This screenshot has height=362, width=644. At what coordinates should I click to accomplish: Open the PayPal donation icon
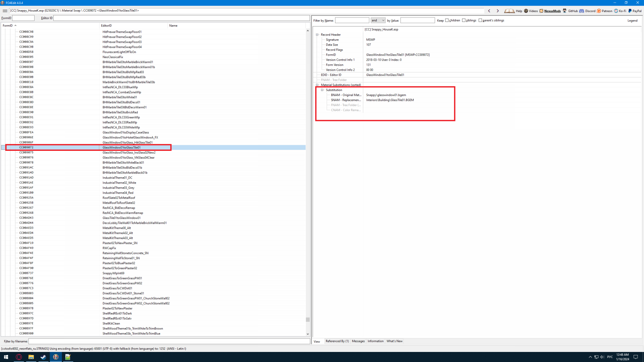630,11
